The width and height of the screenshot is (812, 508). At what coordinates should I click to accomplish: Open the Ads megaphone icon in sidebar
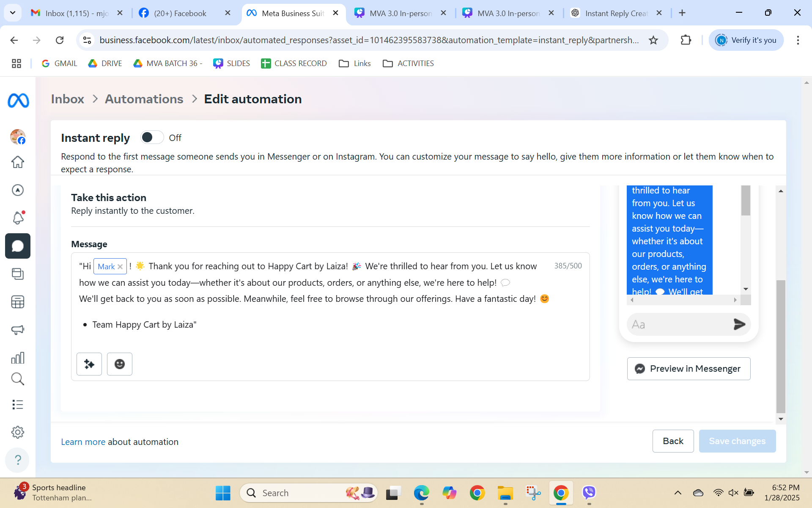(18, 330)
